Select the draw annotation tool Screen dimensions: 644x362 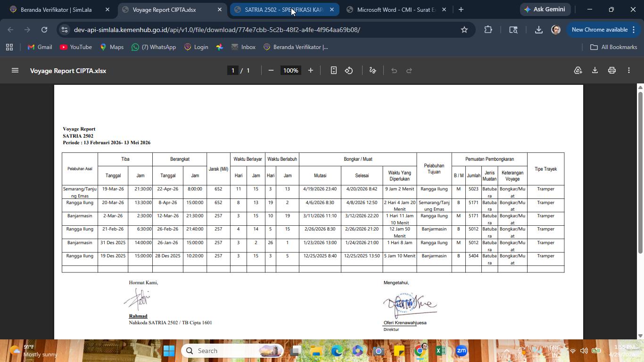coord(373,70)
